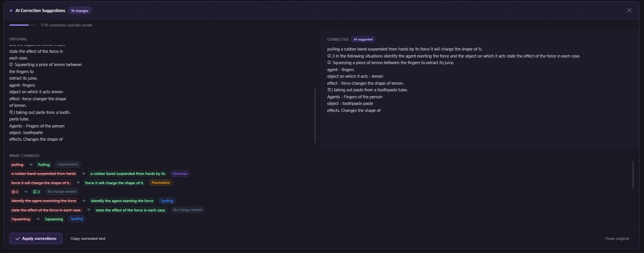The width and height of the screenshot is (644, 253).
Task: Select the ORIGINAL panel header
Action: pos(18,39)
